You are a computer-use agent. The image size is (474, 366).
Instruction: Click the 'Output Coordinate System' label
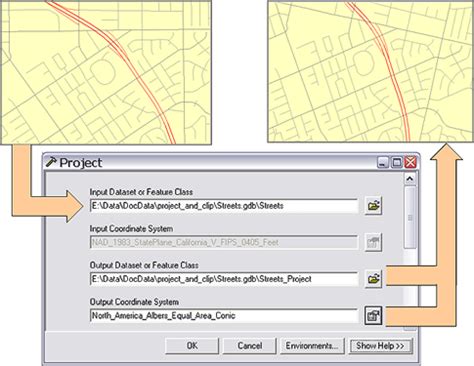pos(134,302)
